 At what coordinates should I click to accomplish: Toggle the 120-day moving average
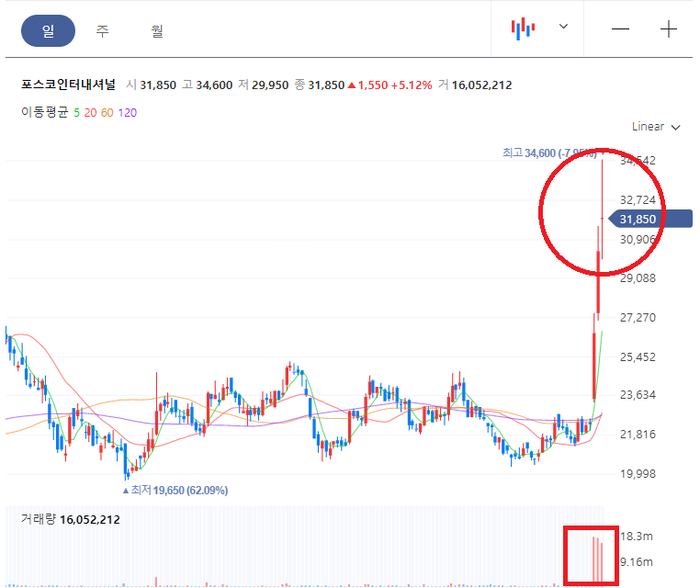pos(128,112)
